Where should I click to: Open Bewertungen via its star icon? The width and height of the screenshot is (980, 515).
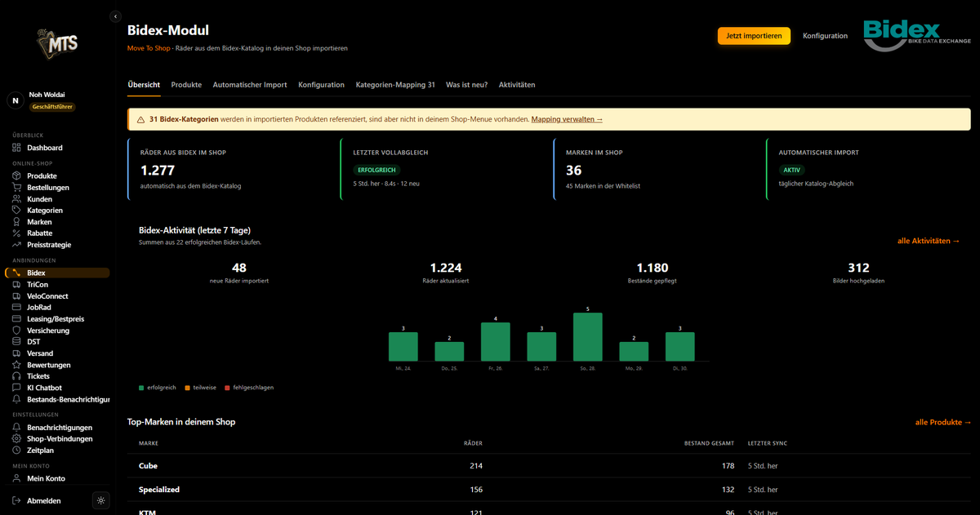click(x=17, y=365)
